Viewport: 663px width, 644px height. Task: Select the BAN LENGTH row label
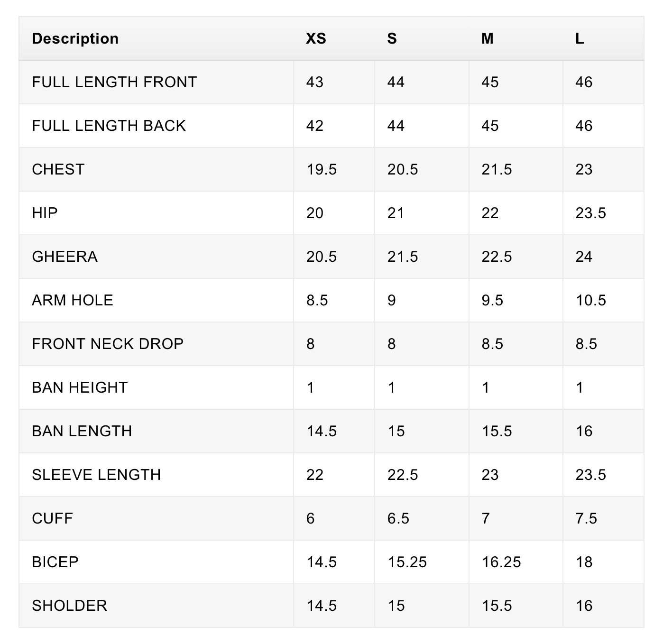tap(82, 431)
